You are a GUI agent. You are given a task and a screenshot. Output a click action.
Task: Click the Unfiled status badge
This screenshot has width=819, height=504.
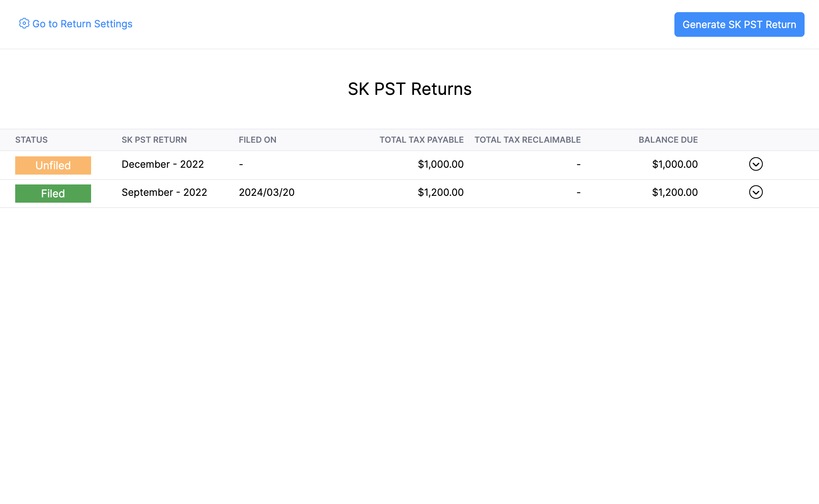pos(53,165)
